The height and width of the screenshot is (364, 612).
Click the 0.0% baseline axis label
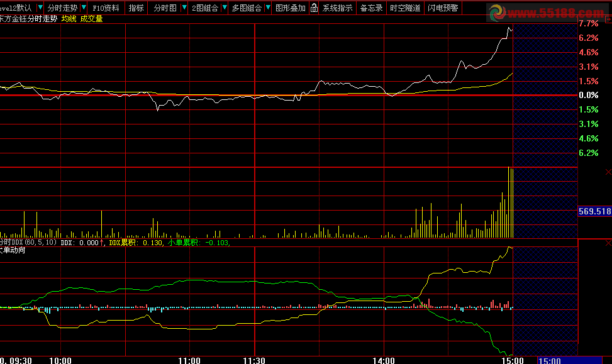(x=589, y=95)
